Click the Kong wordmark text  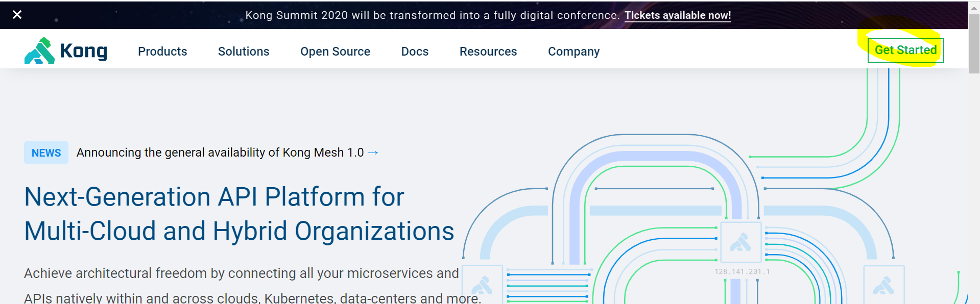point(83,51)
